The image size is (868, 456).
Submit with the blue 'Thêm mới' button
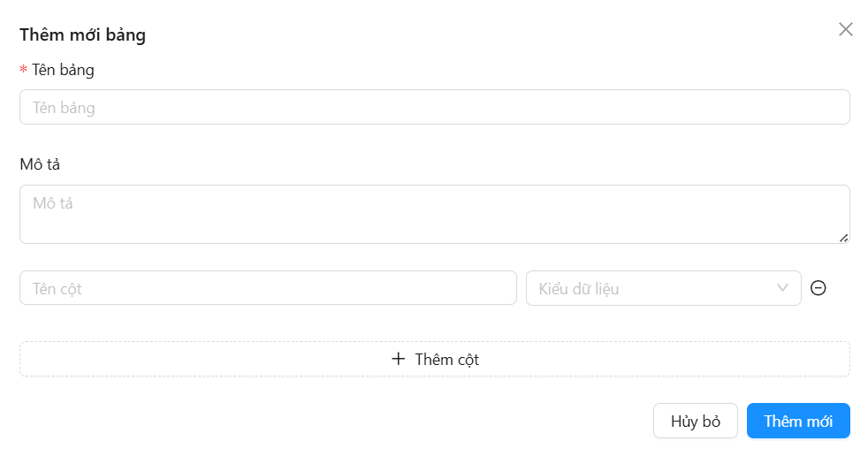(x=798, y=421)
